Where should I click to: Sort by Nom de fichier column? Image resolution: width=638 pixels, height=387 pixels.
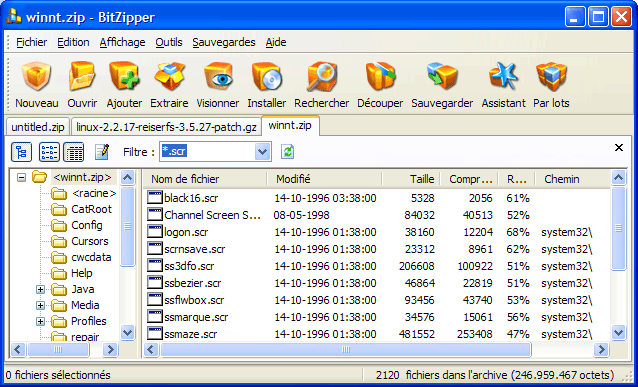[x=206, y=179]
